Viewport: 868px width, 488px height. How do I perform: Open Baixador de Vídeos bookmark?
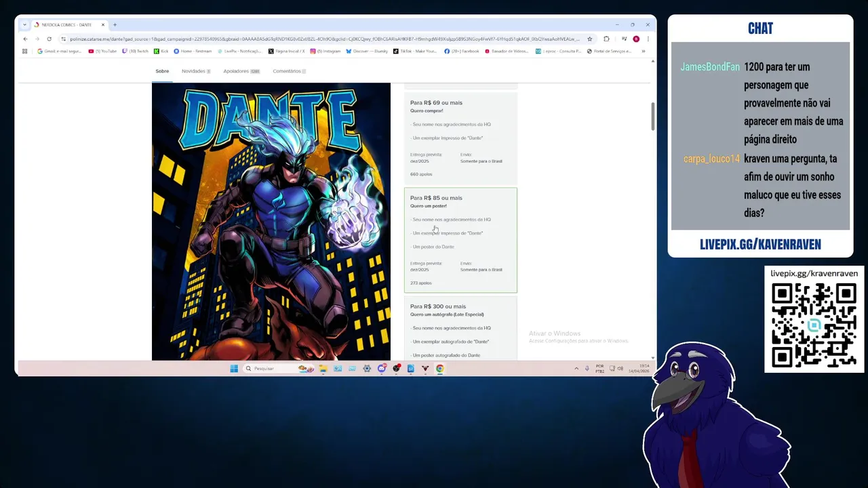[507, 51]
